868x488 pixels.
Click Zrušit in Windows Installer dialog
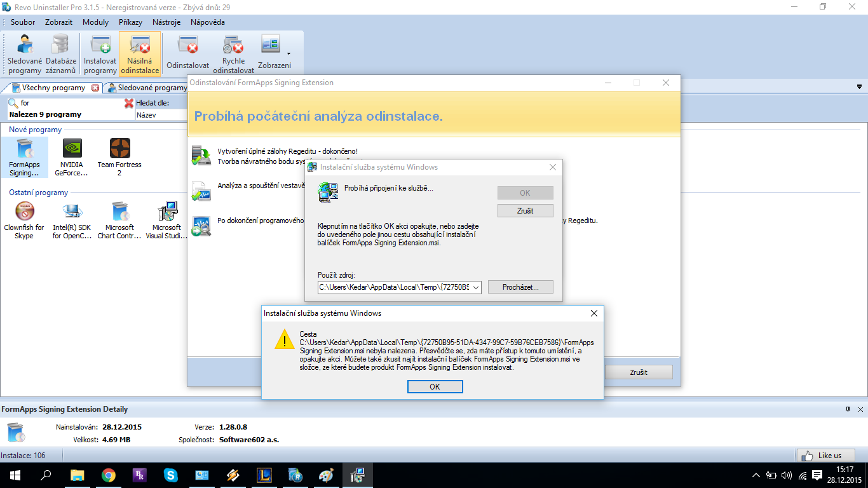tap(525, 210)
